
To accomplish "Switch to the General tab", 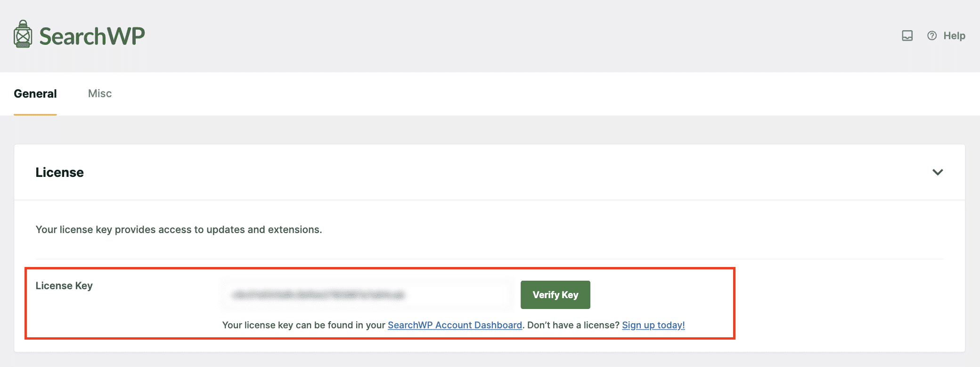I will tap(35, 93).
